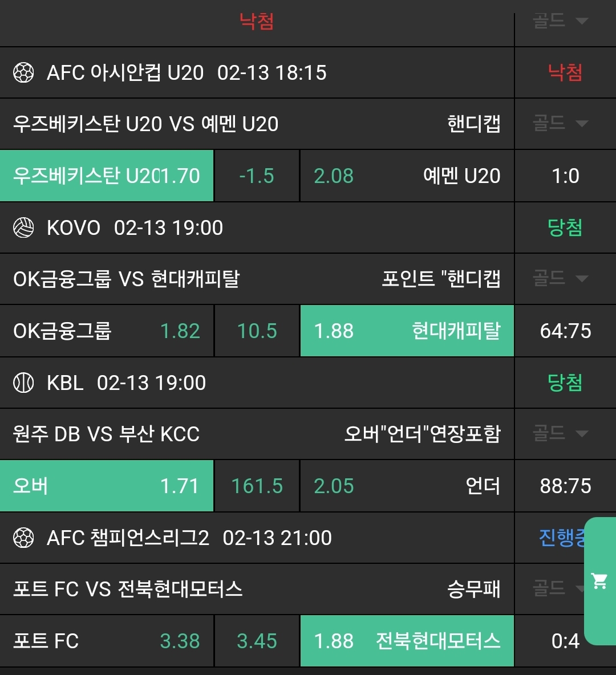This screenshot has width=616, height=675.
Task: Choose OK금융그룹 1.82 odds
Action: coord(107,331)
